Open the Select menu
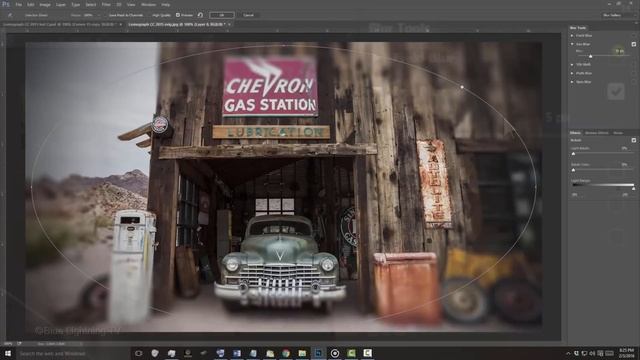 (91, 4)
